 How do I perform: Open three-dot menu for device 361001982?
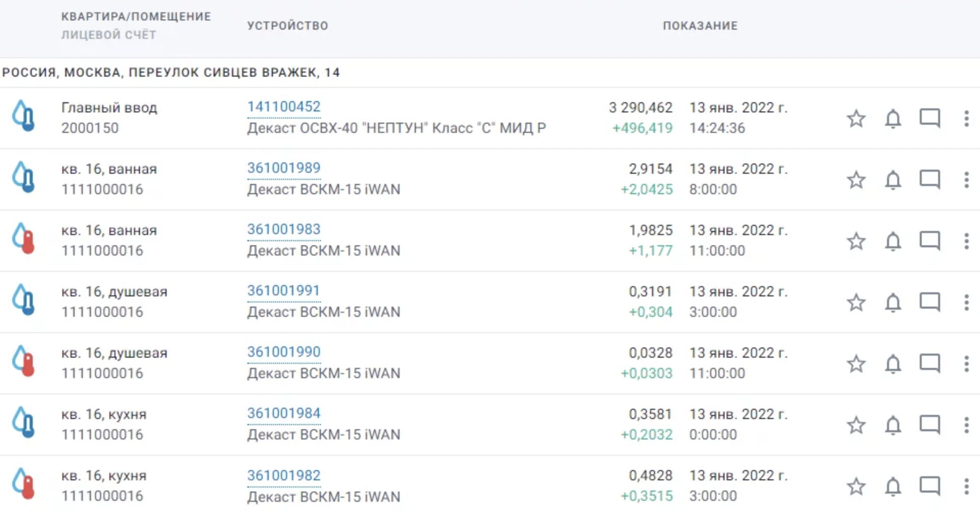966,486
